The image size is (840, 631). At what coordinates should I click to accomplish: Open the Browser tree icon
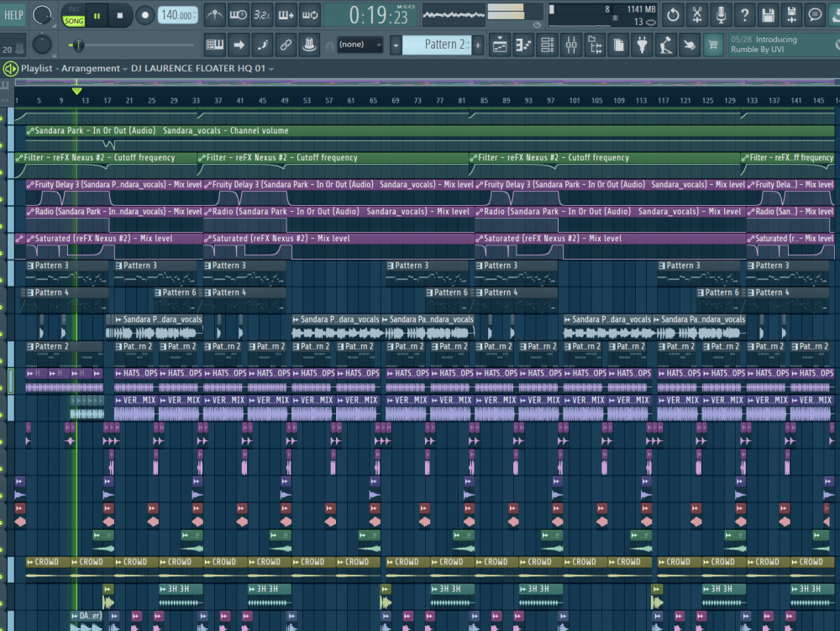[x=595, y=45]
